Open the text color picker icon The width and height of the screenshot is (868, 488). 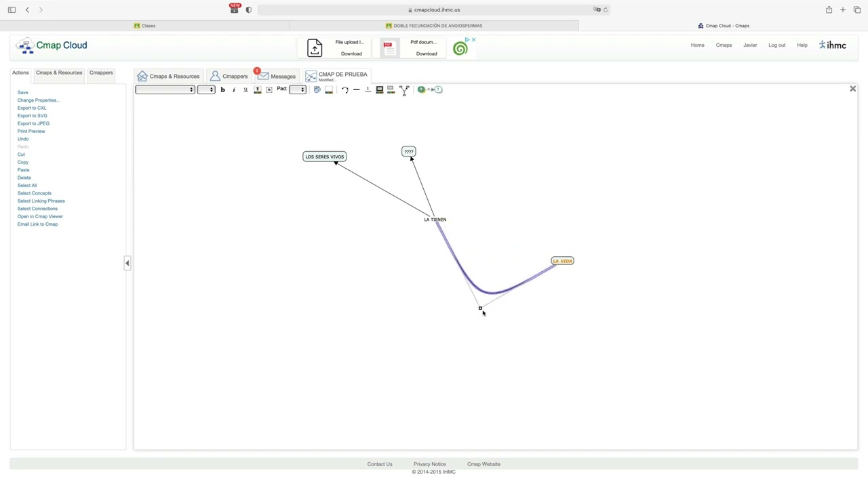pyautogui.click(x=258, y=89)
